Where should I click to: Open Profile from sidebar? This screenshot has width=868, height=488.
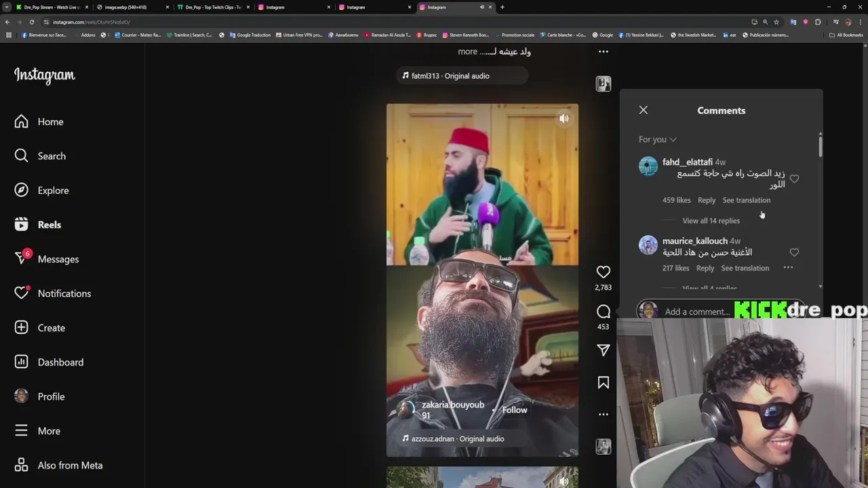[x=39, y=396]
